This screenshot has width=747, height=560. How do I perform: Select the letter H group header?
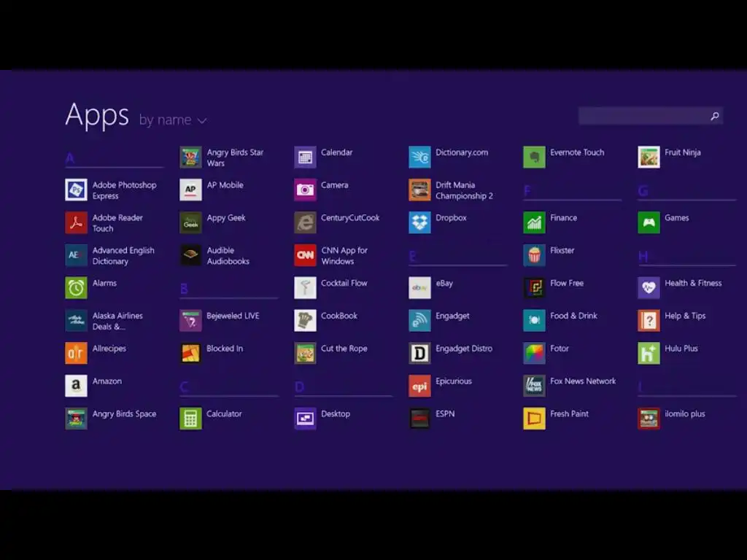tap(643, 256)
